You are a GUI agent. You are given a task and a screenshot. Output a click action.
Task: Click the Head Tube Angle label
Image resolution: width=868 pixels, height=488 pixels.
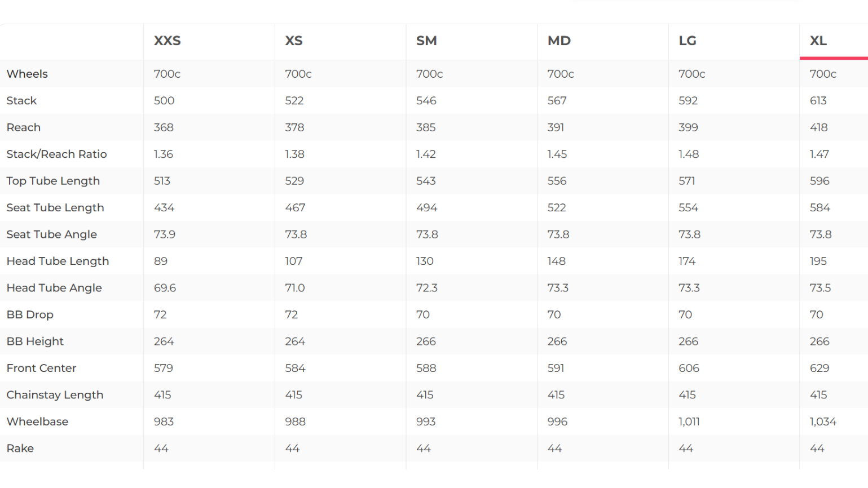click(54, 288)
